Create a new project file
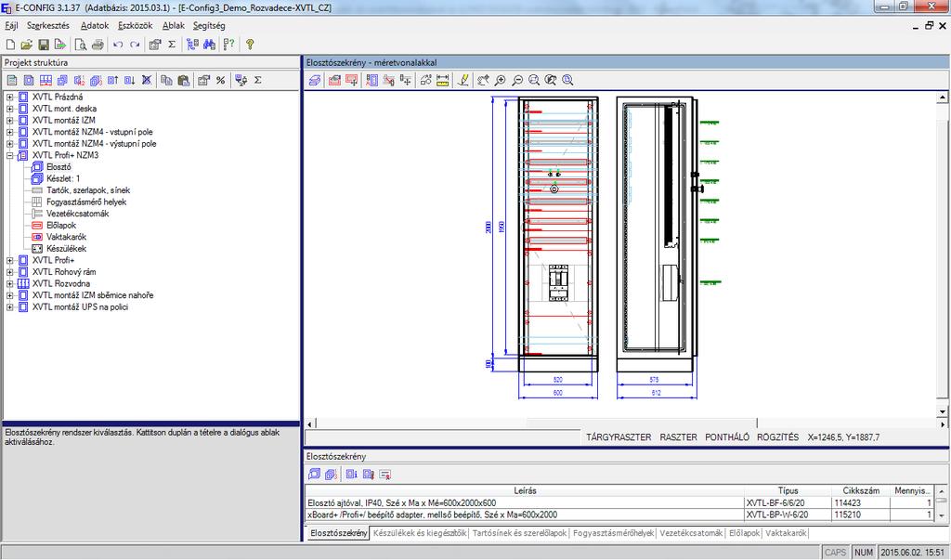 tap(10, 45)
